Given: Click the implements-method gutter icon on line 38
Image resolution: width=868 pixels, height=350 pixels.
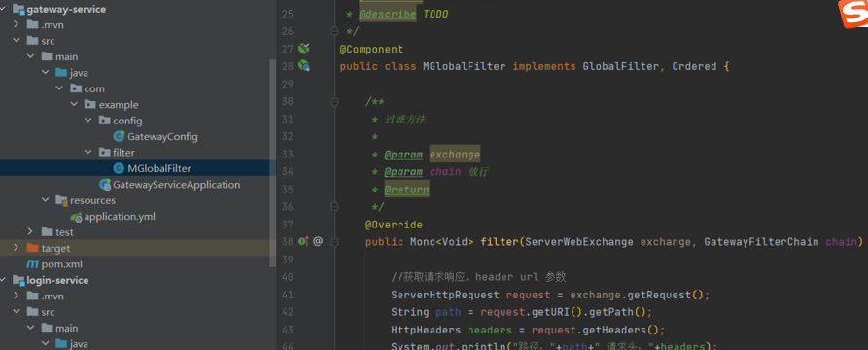Looking at the screenshot, I should coord(303,241).
